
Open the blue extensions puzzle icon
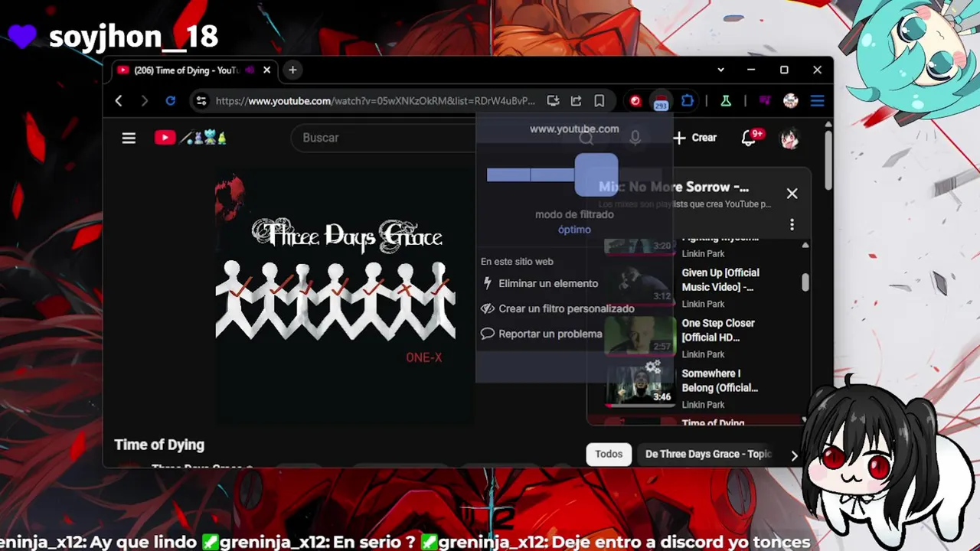[688, 101]
